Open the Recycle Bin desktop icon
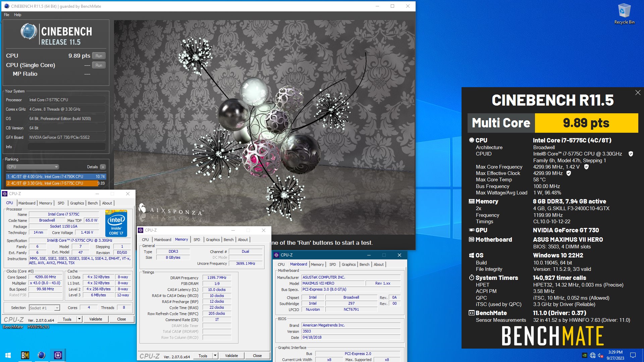This screenshot has height=362, width=644. [x=624, y=14]
